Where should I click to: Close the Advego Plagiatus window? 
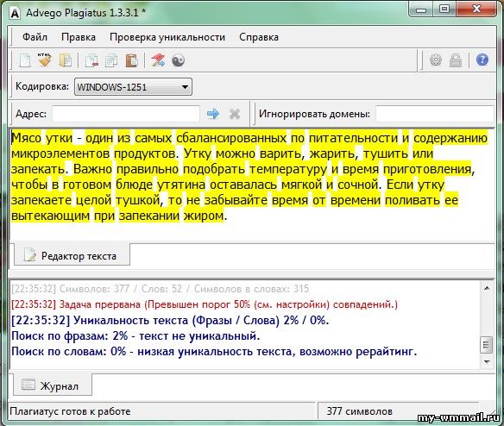click(x=476, y=9)
